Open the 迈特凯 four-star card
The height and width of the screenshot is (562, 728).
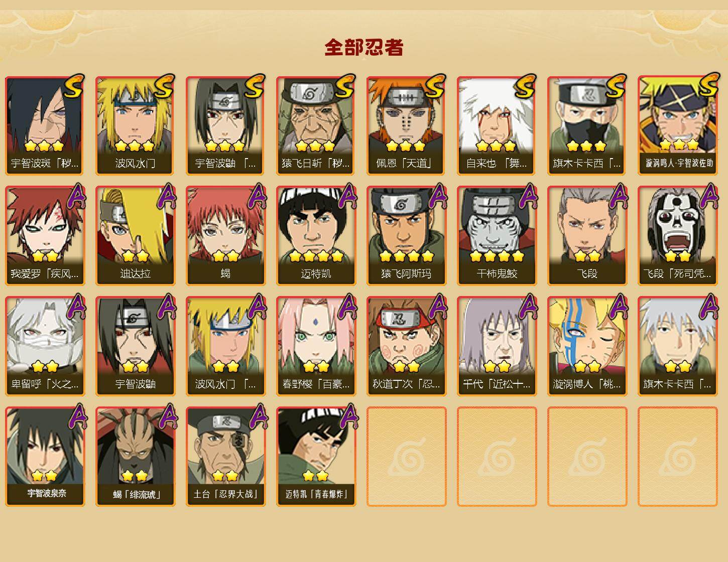click(x=316, y=236)
